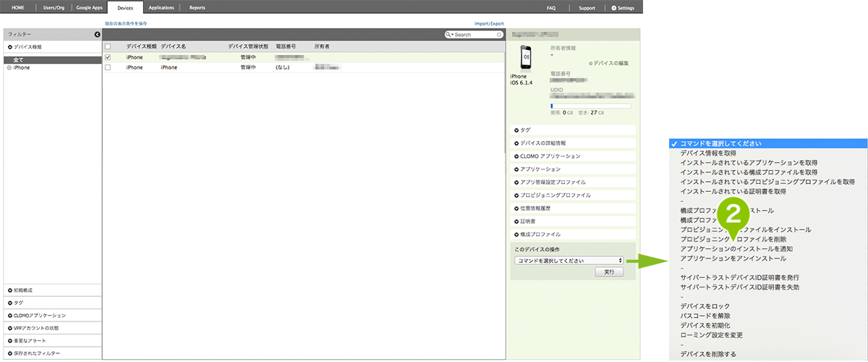The height and width of the screenshot is (362, 868).
Task: Click the iPhone tree node icon
Action: pos(9,67)
